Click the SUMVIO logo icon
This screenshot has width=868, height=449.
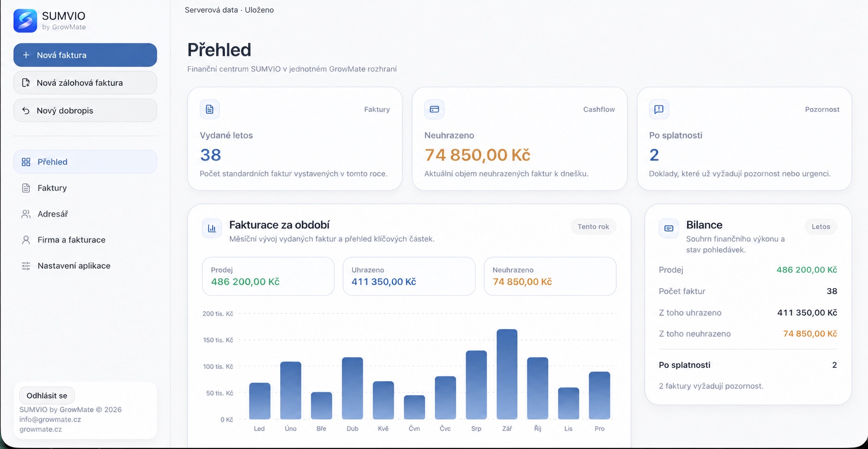(25, 21)
